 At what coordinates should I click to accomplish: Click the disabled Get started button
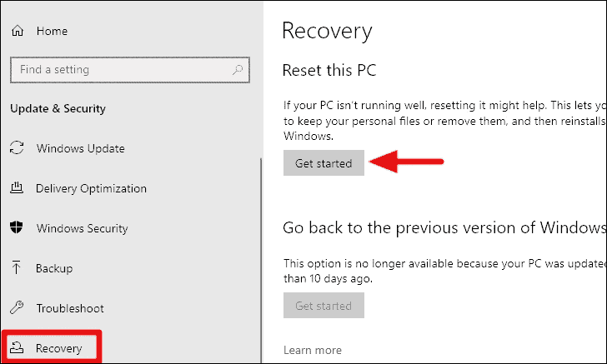point(324,305)
